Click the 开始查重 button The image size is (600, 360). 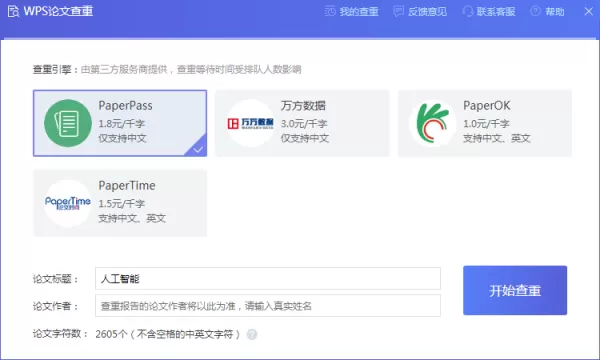pyautogui.click(x=515, y=290)
